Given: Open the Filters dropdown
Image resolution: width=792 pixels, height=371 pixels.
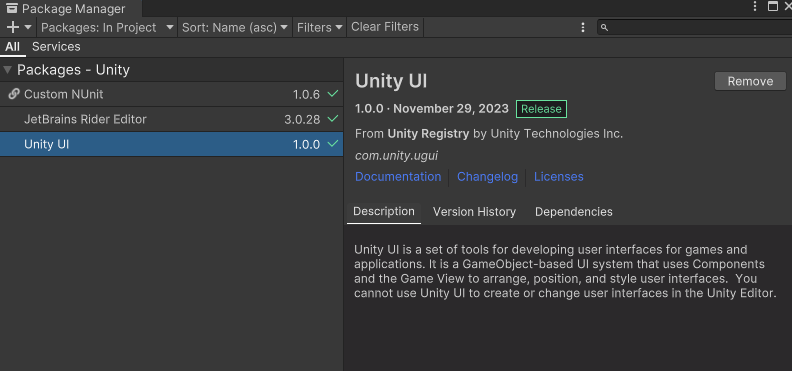Looking at the screenshot, I should (x=320, y=27).
